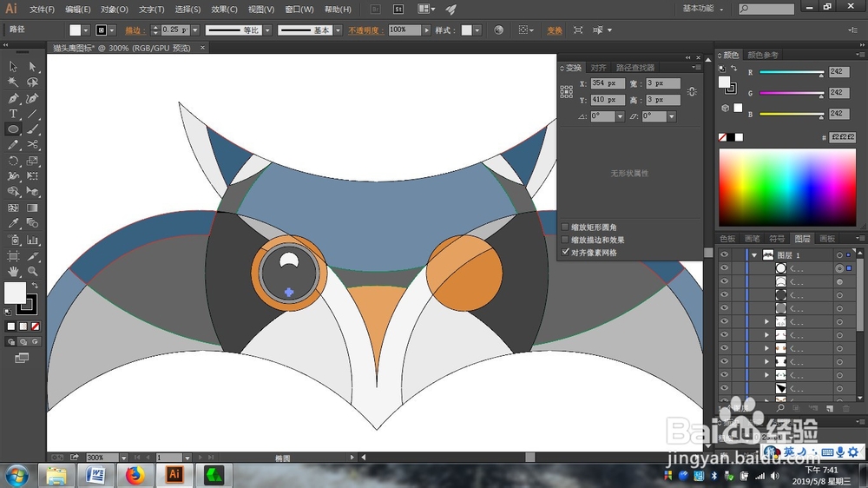This screenshot has height=488, width=868.
Task: Open stroke weight 0.25 dropdown
Action: tap(194, 30)
